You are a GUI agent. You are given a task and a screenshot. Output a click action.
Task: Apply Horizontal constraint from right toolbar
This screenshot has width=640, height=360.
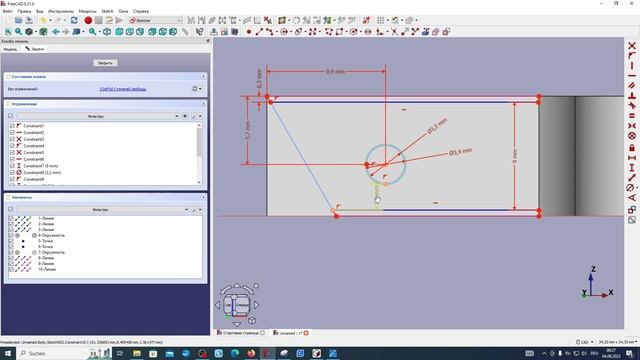(x=632, y=76)
